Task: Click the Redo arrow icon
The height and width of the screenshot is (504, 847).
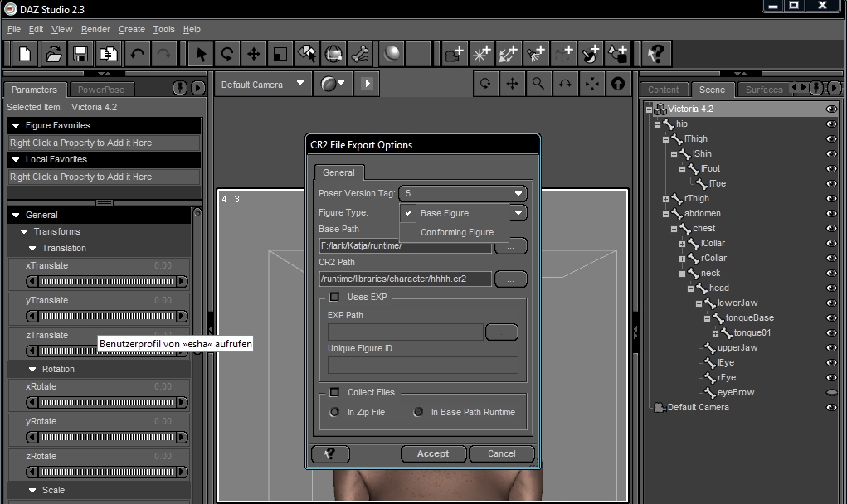Action: [163, 54]
